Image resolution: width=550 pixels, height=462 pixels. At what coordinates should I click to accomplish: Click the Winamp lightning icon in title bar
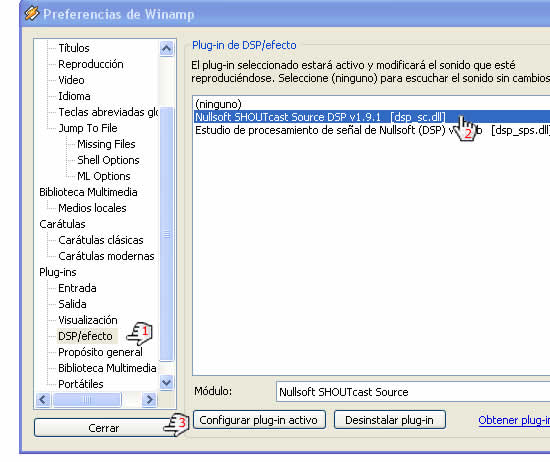[x=32, y=13]
